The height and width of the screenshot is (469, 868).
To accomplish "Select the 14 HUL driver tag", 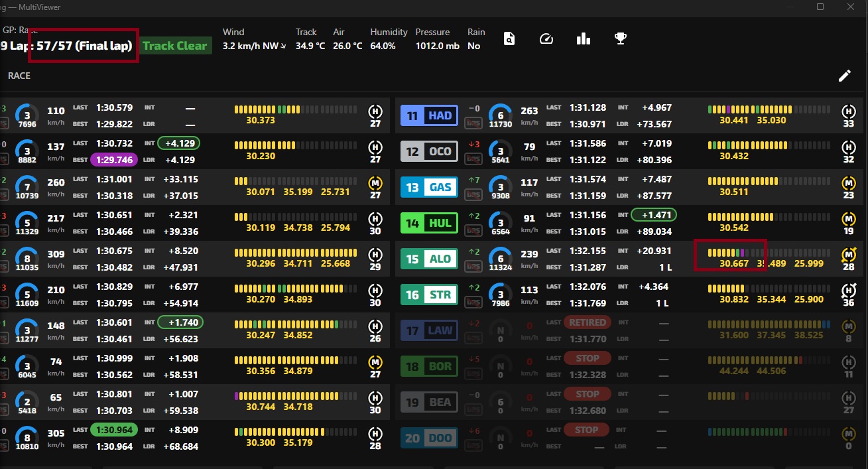I will tap(429, 223).
